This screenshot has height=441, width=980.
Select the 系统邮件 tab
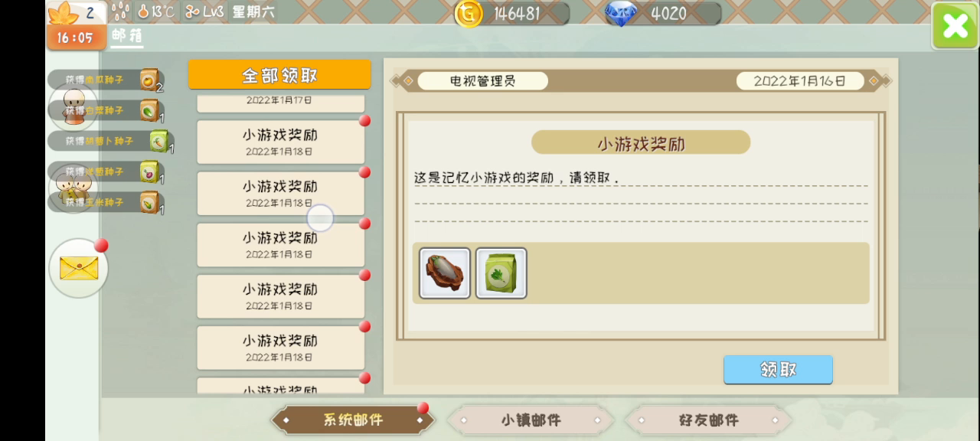pos(353,420)
